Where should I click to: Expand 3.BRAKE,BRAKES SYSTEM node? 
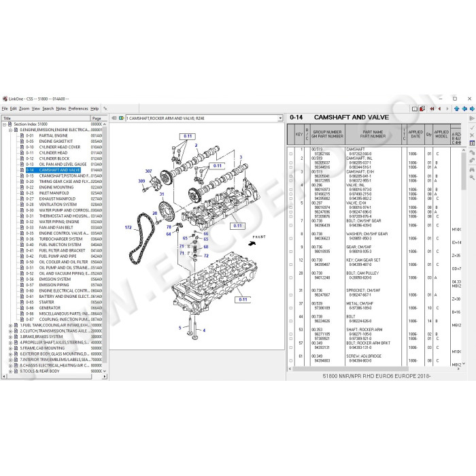tap(10, 337)
